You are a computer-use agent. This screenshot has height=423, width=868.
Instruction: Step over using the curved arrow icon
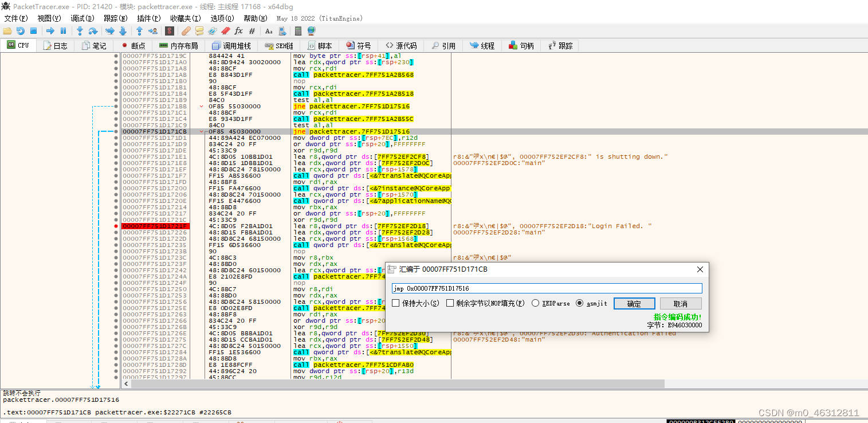tap(93, 31)
